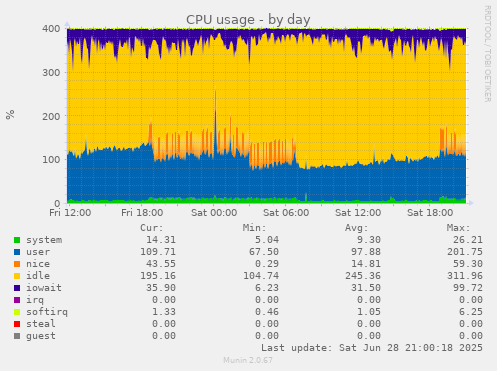Click the lime softirq legend swatch
Image resolution: width=497 pixels, height=371 pixels.
tap(17, 312)
